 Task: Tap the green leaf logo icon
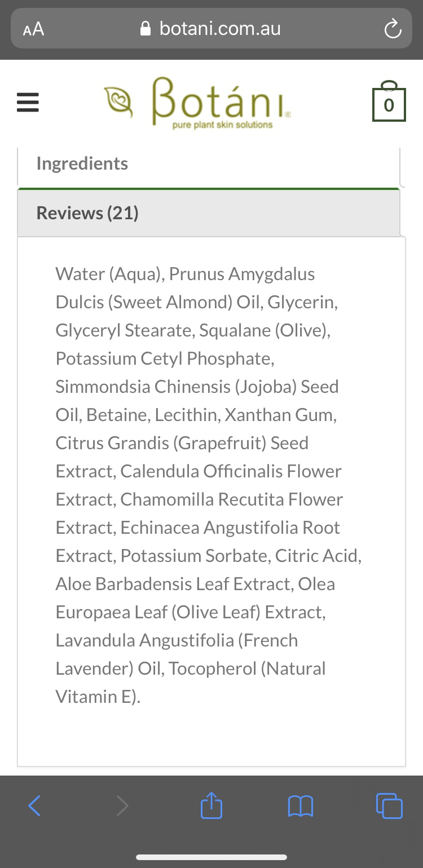[x=118, y=101]
